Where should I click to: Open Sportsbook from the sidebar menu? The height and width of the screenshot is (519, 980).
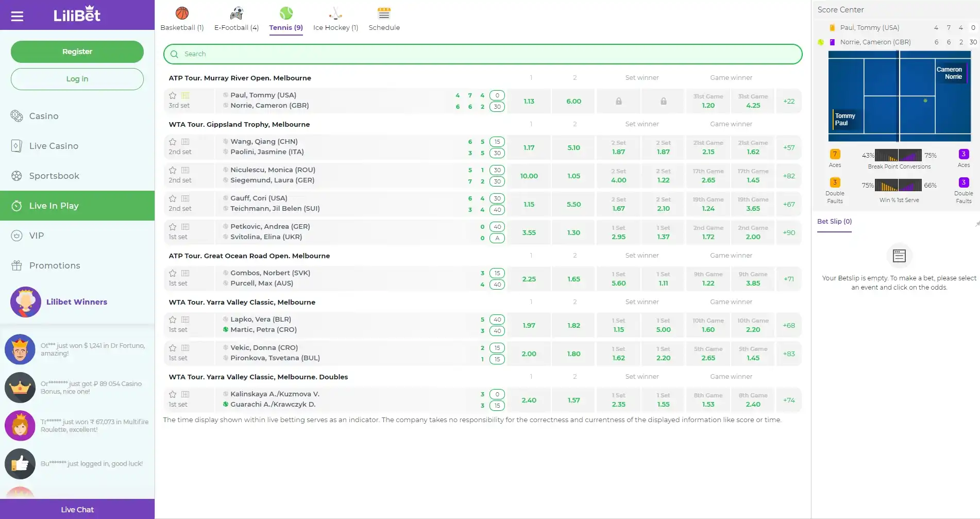(54, 176)
